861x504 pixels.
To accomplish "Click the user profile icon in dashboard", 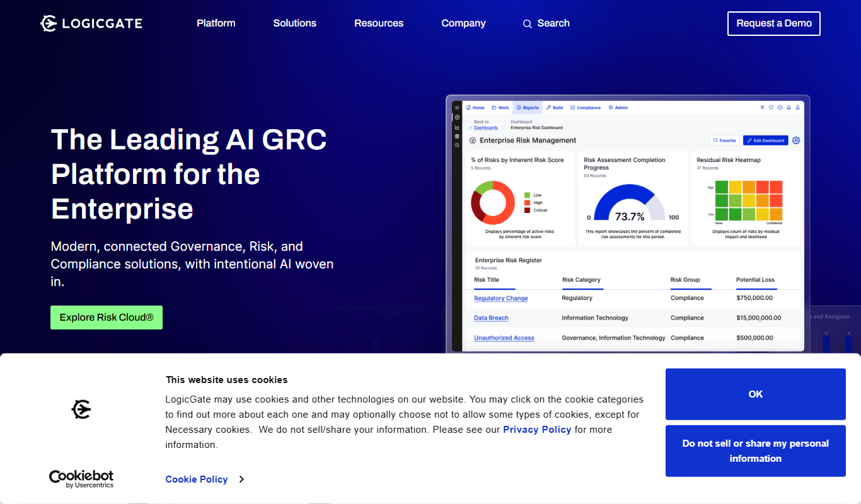I will coord(797,108).
